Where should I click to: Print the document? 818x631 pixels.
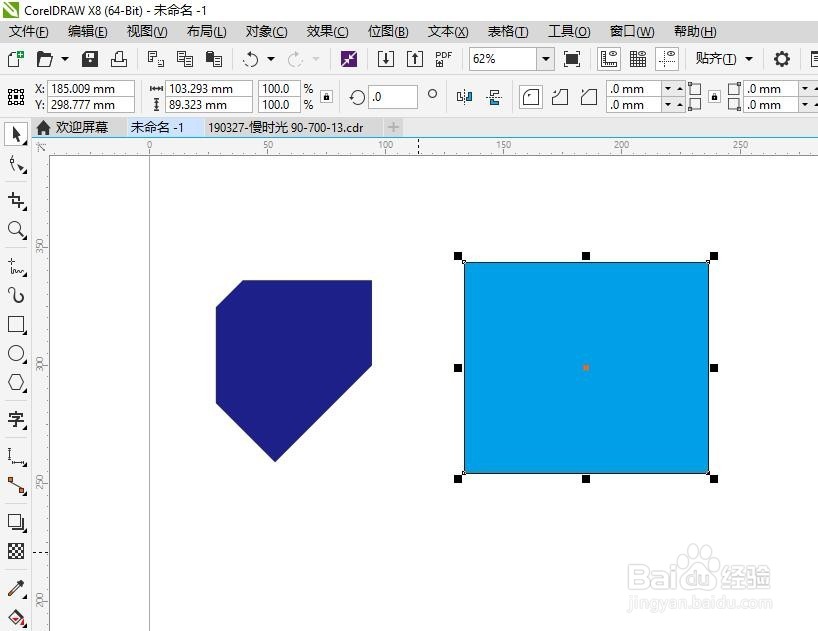pos(119,59)
